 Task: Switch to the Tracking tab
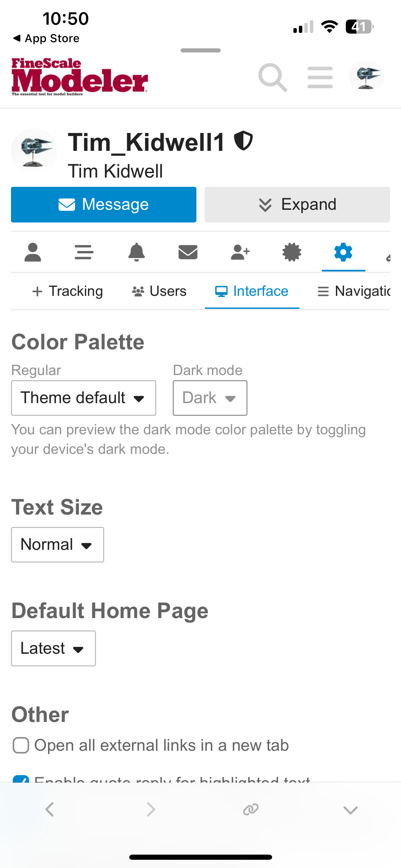(68, 291)
